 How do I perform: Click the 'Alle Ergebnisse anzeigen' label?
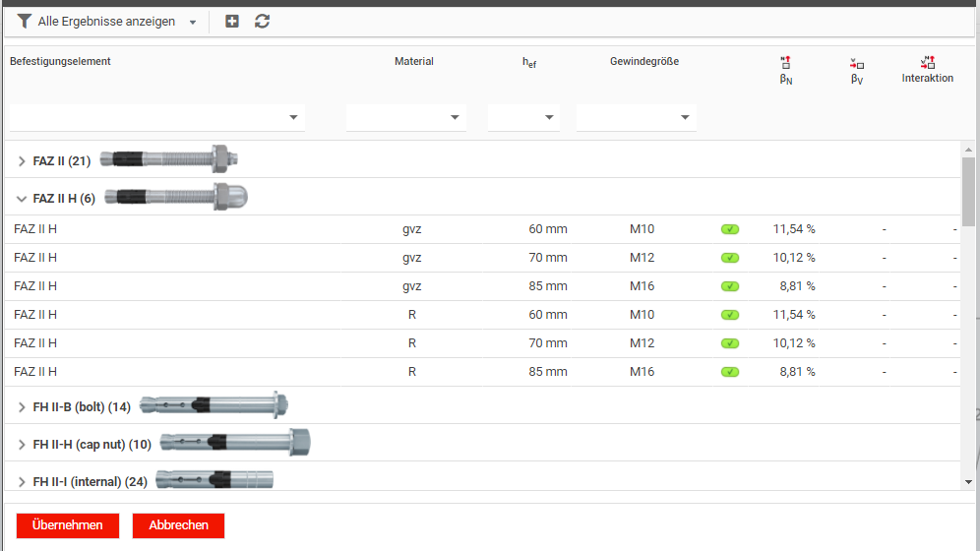106,22
